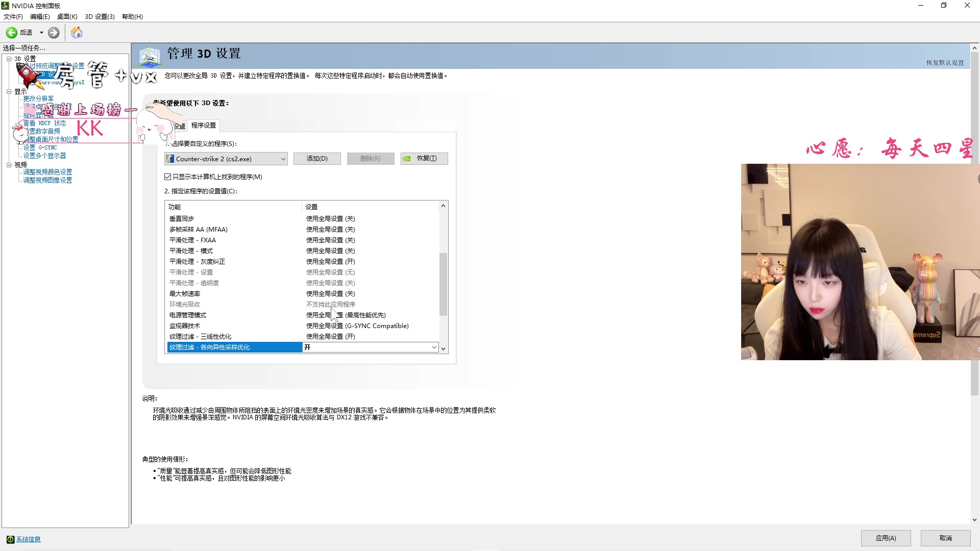Screen dimensions: 980x551
Task: Click the Counter-strike 2 program icon in combo box
Action: tap(170, 159)
